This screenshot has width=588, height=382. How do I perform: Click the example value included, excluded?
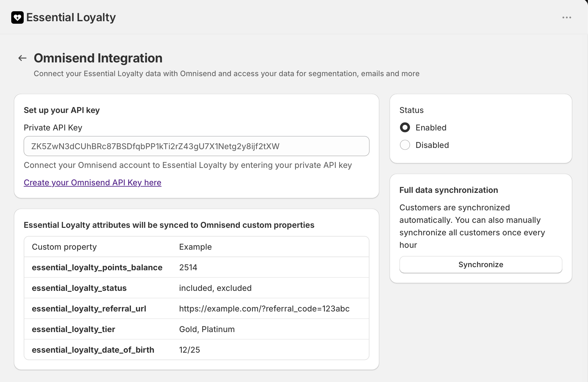tap(215, 288)
